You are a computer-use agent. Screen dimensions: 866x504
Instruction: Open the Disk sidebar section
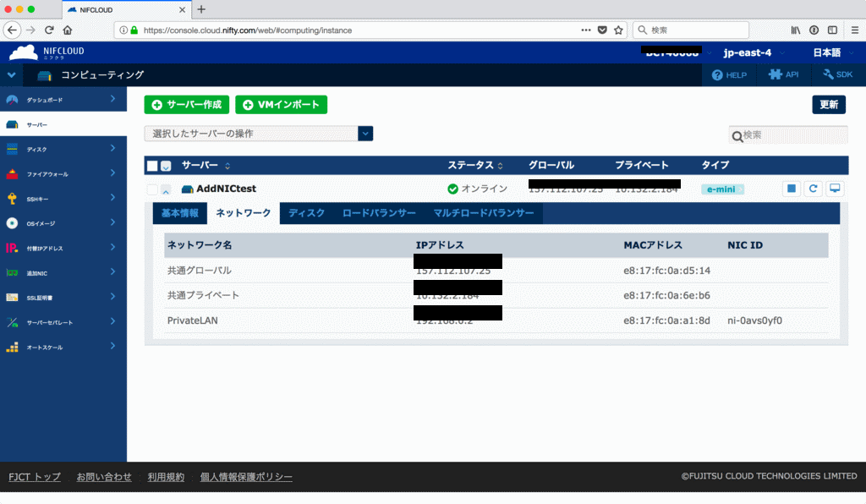(63, 149)
